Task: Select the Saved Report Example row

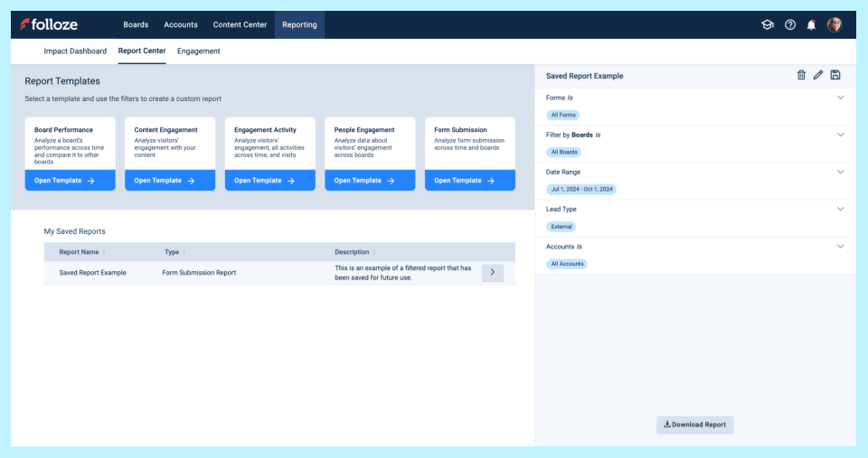Action: (x=93, y=273)
